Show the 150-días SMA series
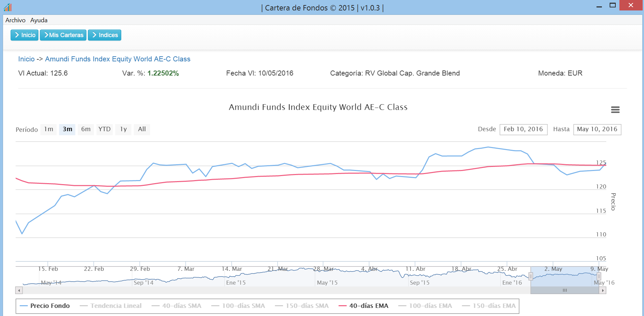This screenshot has height=316, width=644. coord(302,306)
